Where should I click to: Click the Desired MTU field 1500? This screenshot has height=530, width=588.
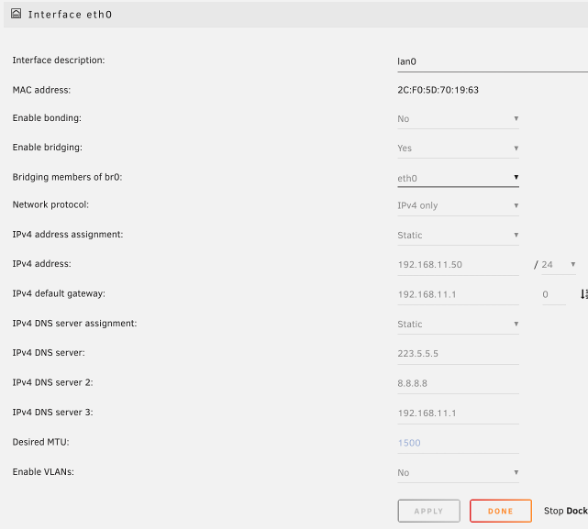point(458,443)
